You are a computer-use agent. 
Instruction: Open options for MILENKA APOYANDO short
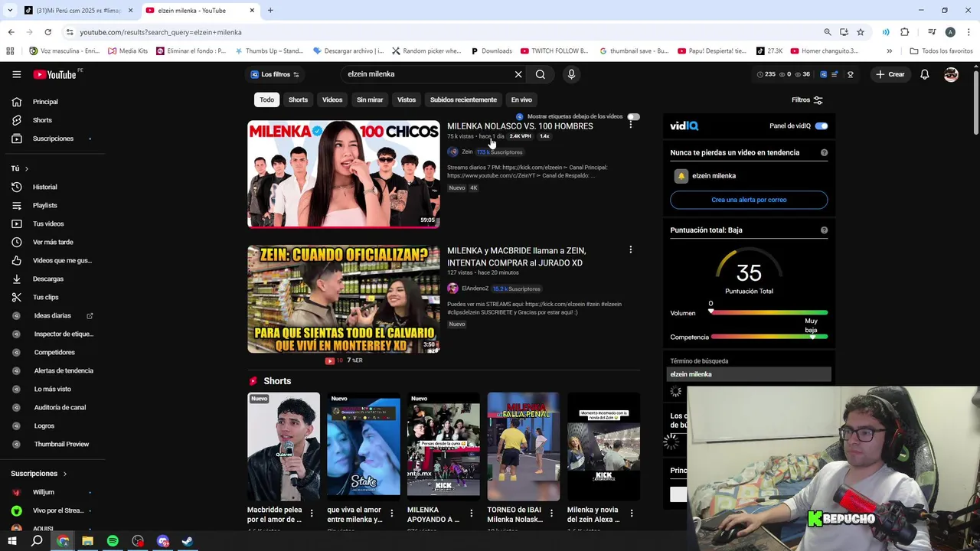tap(472, 514)
